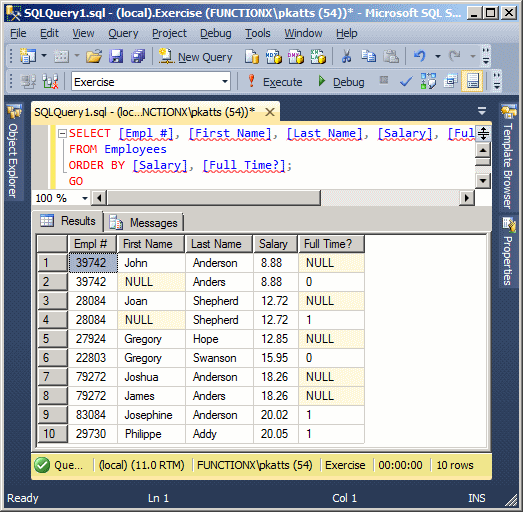Open the 100 % zoom dropdown
Viewport: 523px width, 512px height.
click(x=85, y=198)
